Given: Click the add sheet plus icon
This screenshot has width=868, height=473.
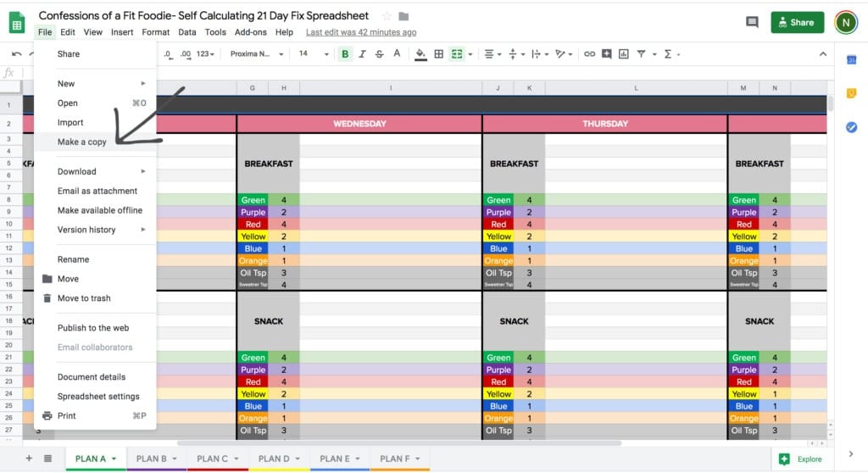Looking at the screenshot, I should coord(29,458).
